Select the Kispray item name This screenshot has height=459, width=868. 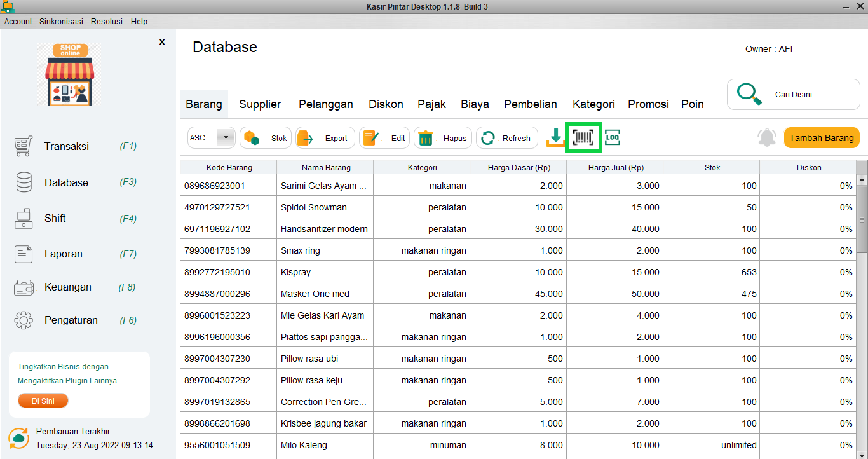click(x=297, y=272)
